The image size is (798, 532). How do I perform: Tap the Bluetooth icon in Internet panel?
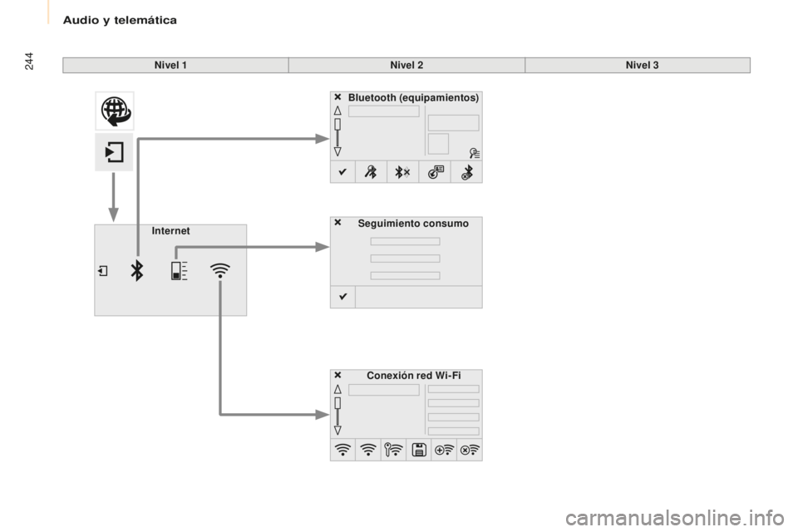[137, 271]
